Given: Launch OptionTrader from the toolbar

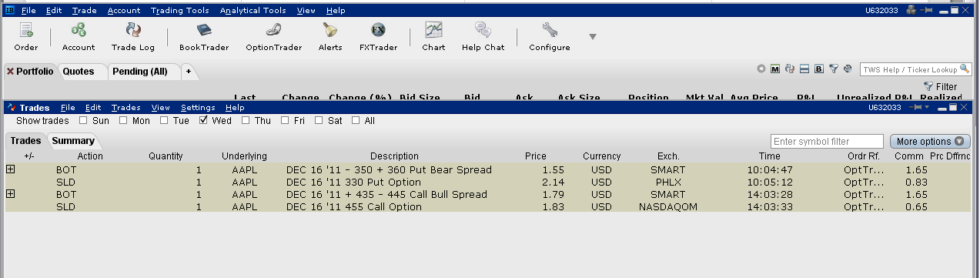Looking at the screenshot, I should click(x=273, y=36).
